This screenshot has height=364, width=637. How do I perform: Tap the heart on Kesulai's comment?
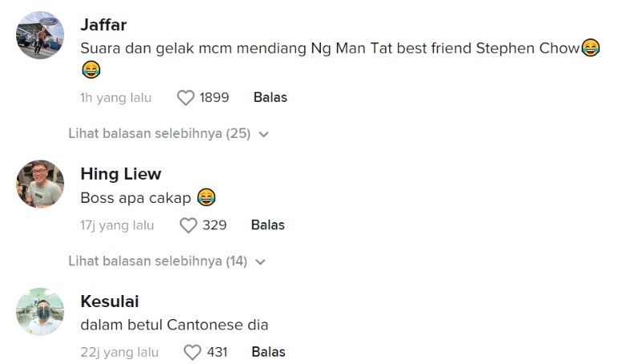coord(192,352)
